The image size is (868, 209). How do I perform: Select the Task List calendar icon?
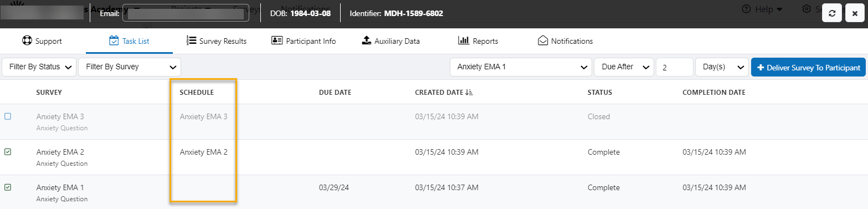pos(114,40)
